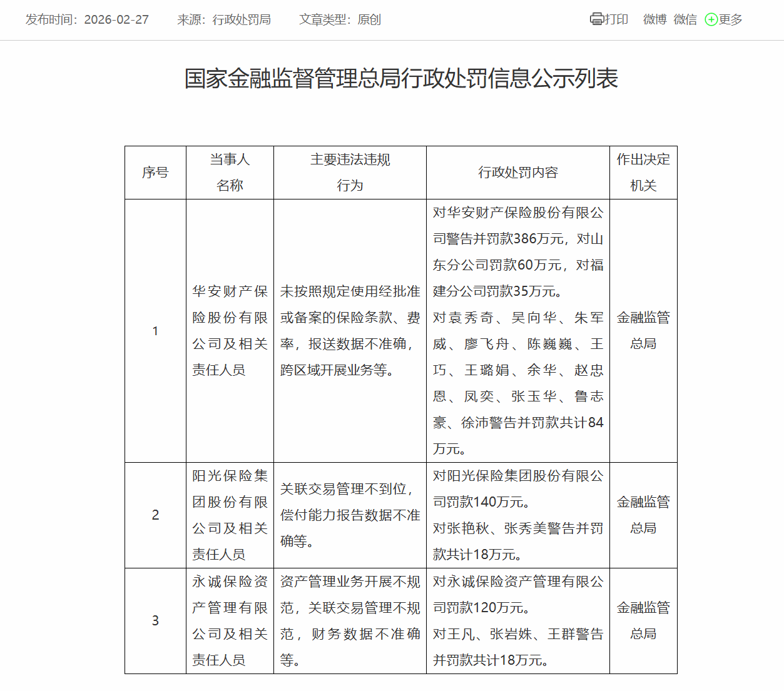784x691 pixels.
Task: Click the 序号 column header
Action: (155, 173)
